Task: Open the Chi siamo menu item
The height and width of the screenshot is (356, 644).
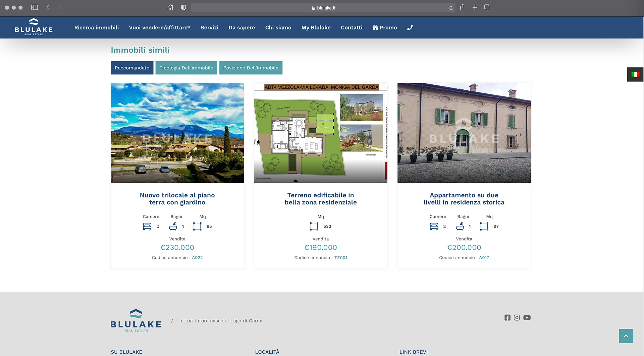Action: pos(278,28)
